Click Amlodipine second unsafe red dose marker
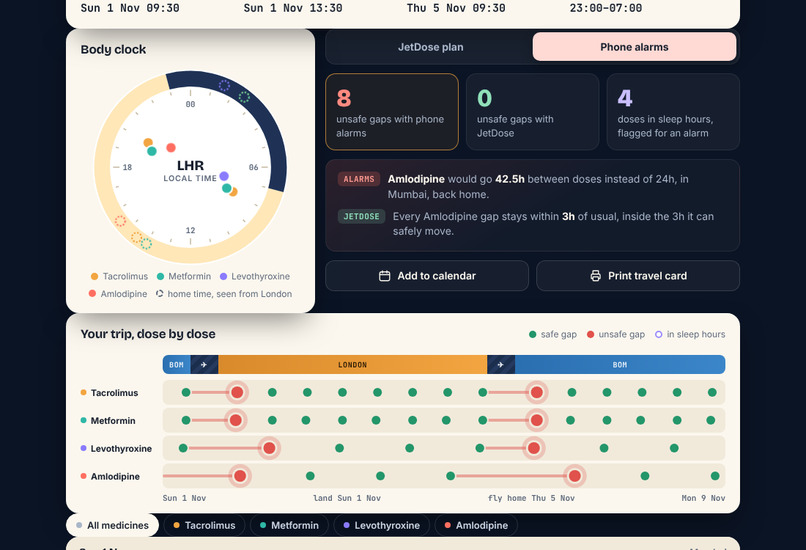This screenshot has width=806, height=550. pyautogui.click(x=575, y=476)
